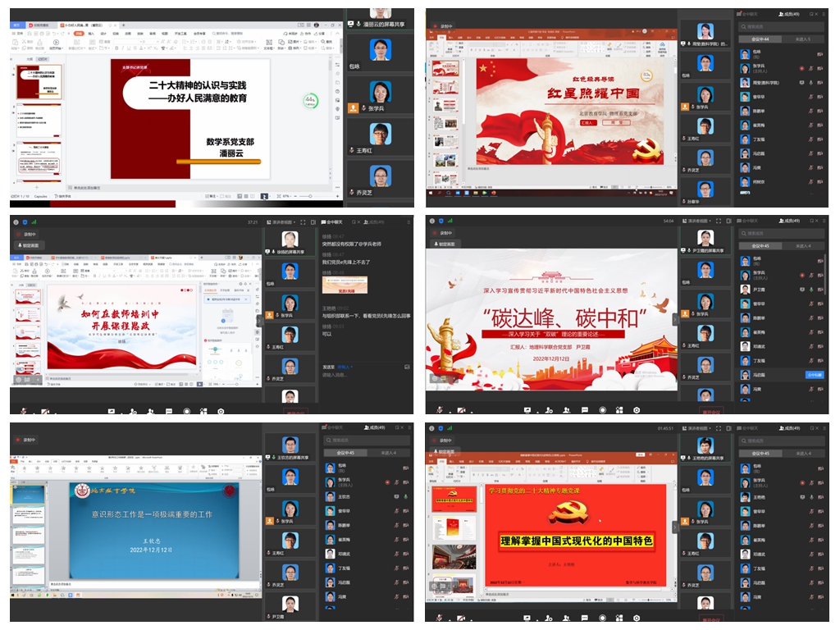This screenshot has width=840, height=630.
Task: Pop out the members panel in 碳达峰 meeting
Action: pyautogui.click(x=811, y=221)
